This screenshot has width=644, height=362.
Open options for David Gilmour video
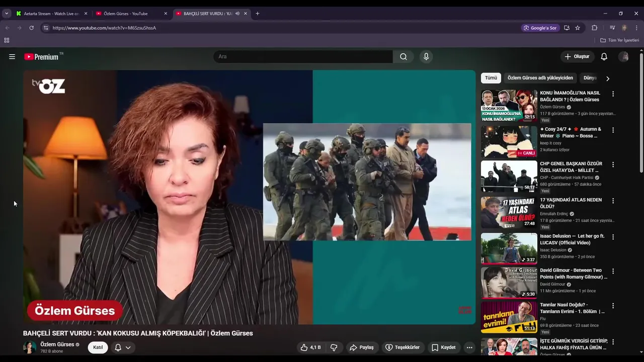[x=613, y=271]
